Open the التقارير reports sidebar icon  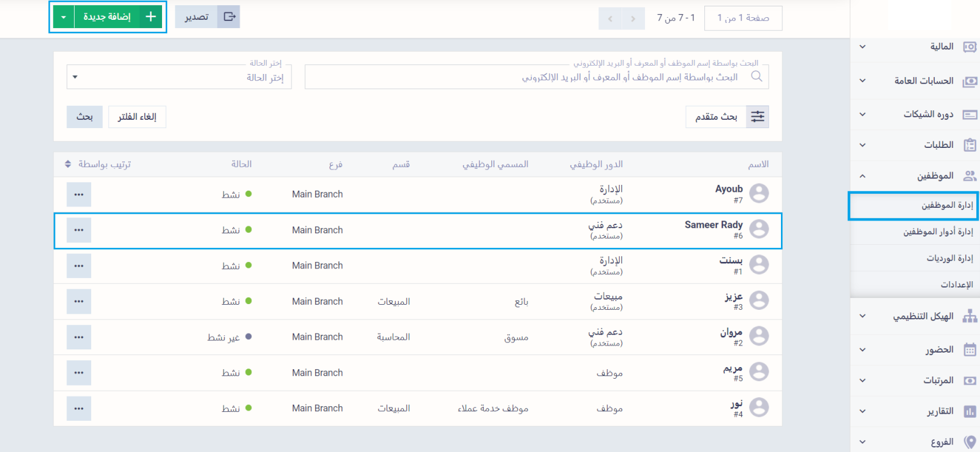pos(970,411)
